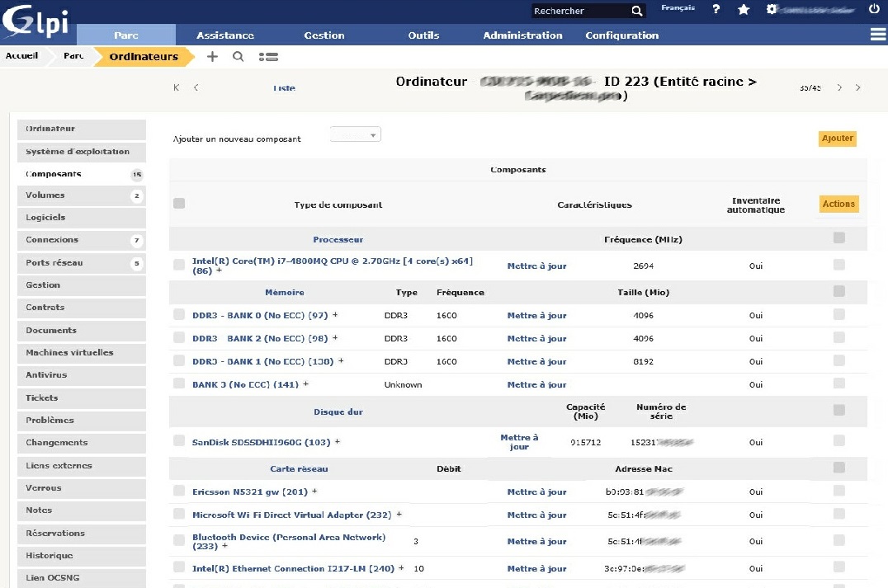Open the Antivirus section in the sidebar
Image resolution: width=888 pixels, height=588 pixels.
(x=81, y=375)
